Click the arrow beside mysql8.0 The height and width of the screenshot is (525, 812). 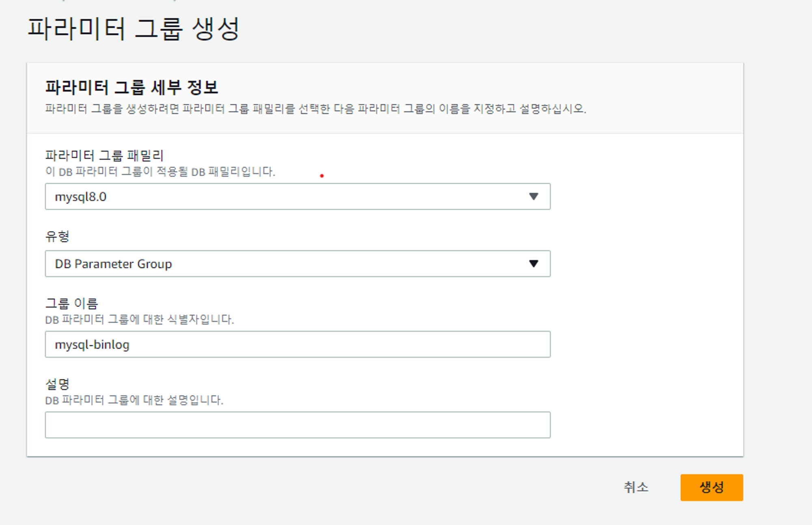(533, 197)
